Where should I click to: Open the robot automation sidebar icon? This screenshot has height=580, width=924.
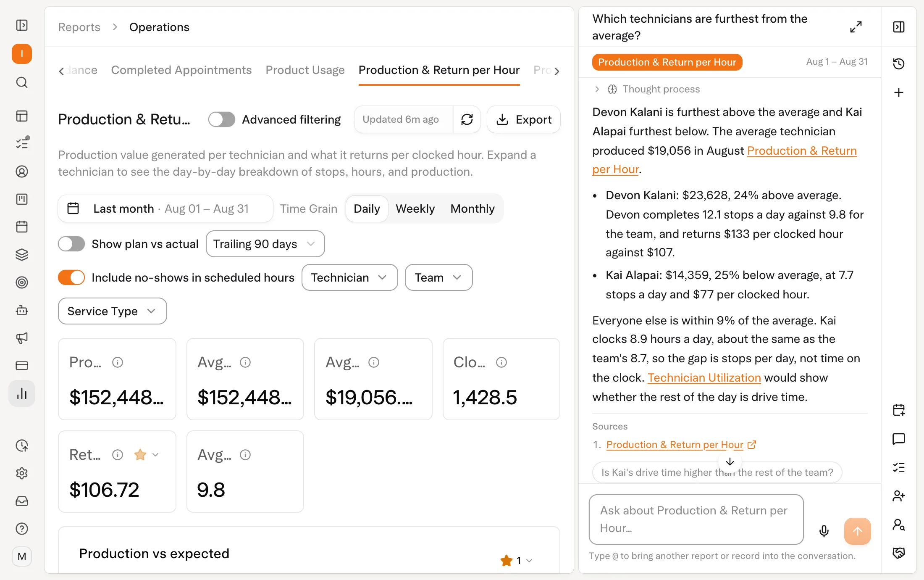click(22, 310)
